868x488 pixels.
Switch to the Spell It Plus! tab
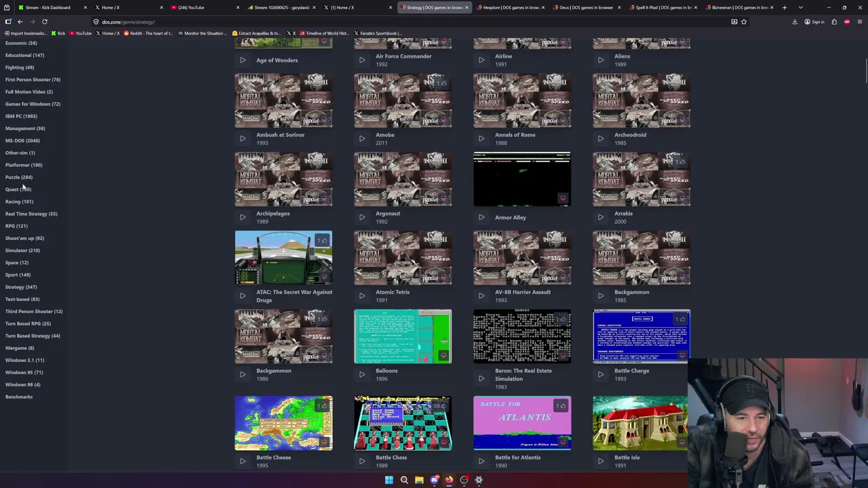click(x=663, y=7)
